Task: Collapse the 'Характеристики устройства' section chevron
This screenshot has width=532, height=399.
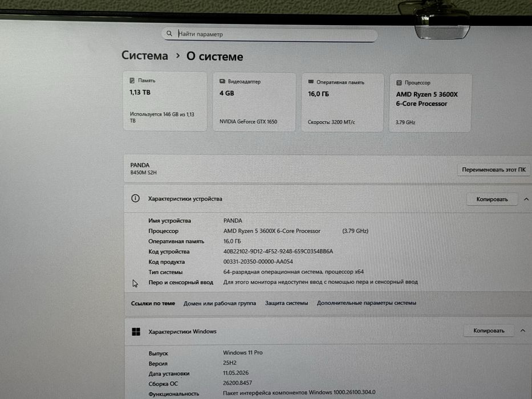Action: pos(526,199)
